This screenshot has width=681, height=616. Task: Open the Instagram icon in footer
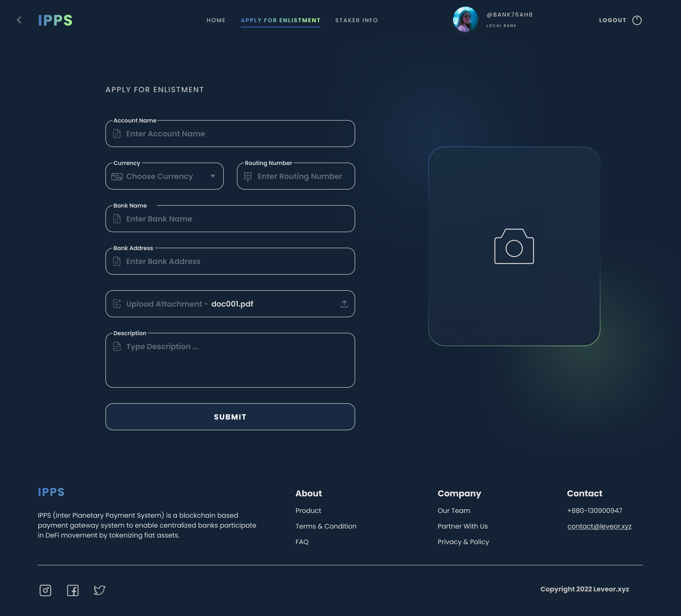coord(45,590)
